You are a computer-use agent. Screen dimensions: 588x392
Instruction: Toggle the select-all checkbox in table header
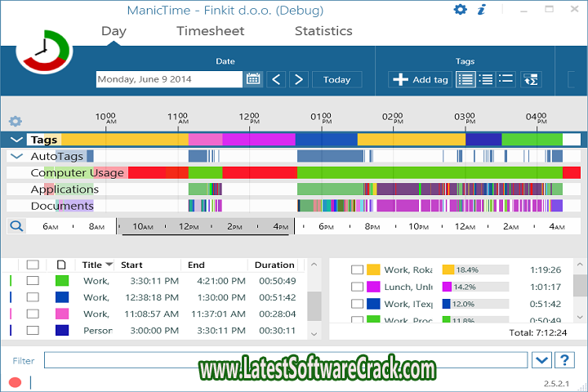33,265
